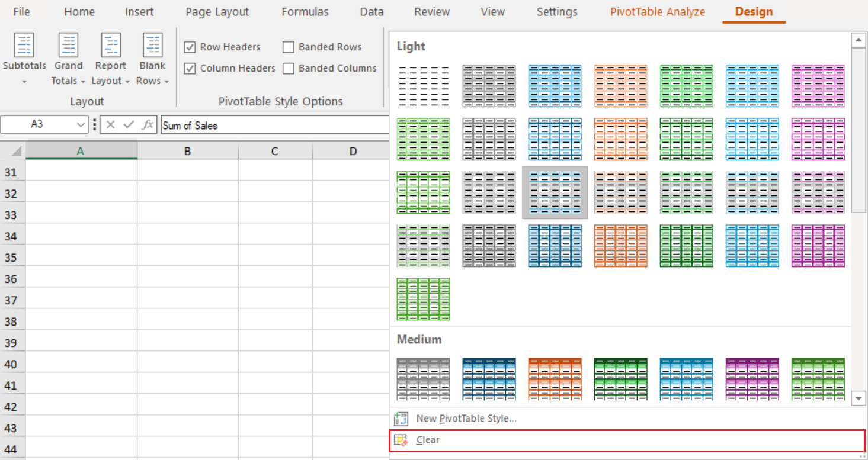The image size is (868, 460).
Task: Select column A header
Action: pyautogui.click(x=81, y=151)
